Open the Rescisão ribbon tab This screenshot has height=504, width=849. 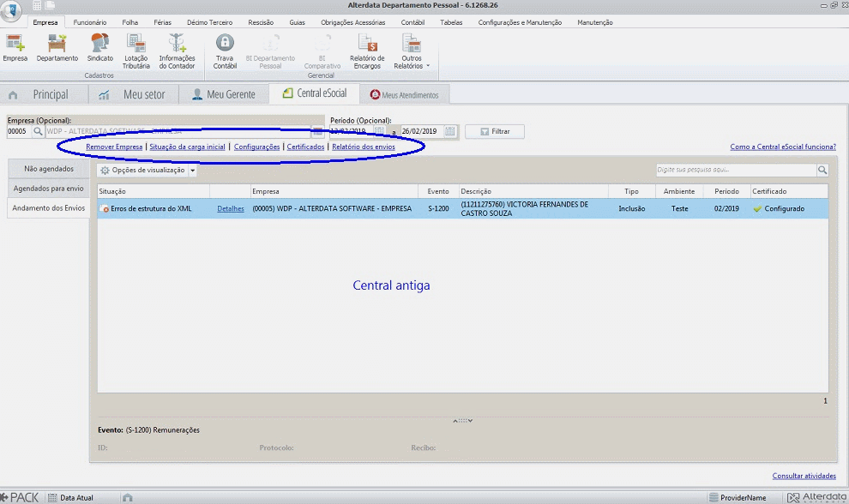261,22
